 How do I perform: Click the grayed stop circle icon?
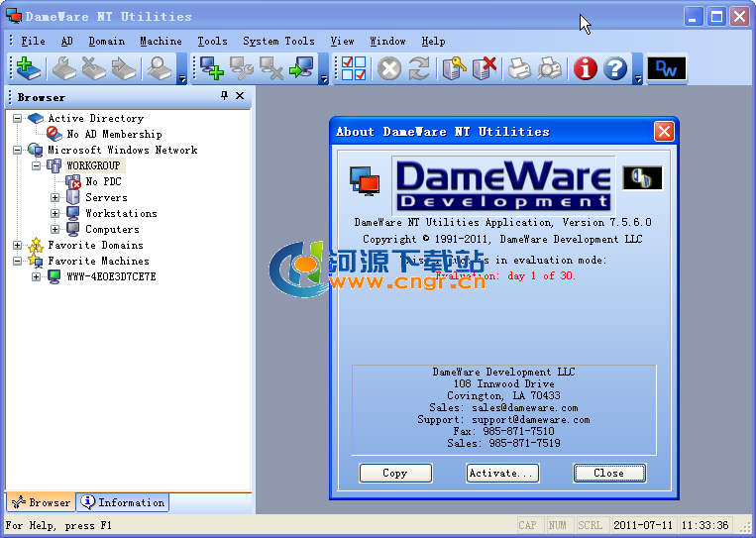pyautogui.click(x=389, y=68)
